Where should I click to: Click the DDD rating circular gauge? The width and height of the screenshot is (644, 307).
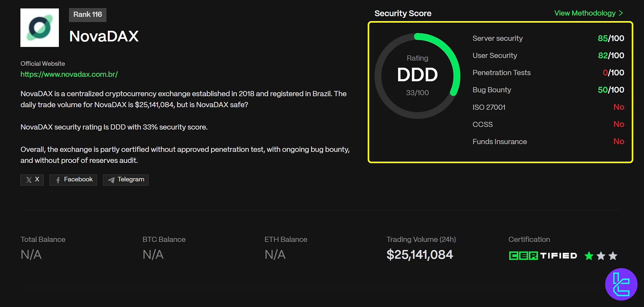(417, 76)
